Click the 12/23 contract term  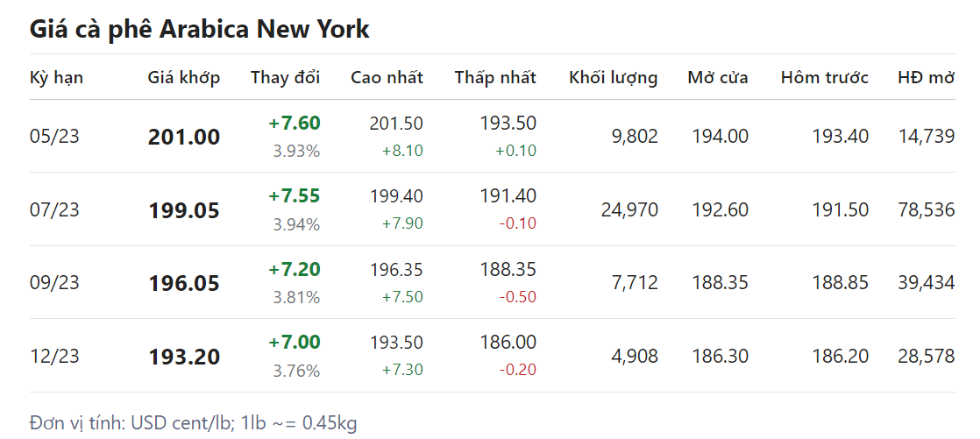pyautogui.click(x=54, y=357)
